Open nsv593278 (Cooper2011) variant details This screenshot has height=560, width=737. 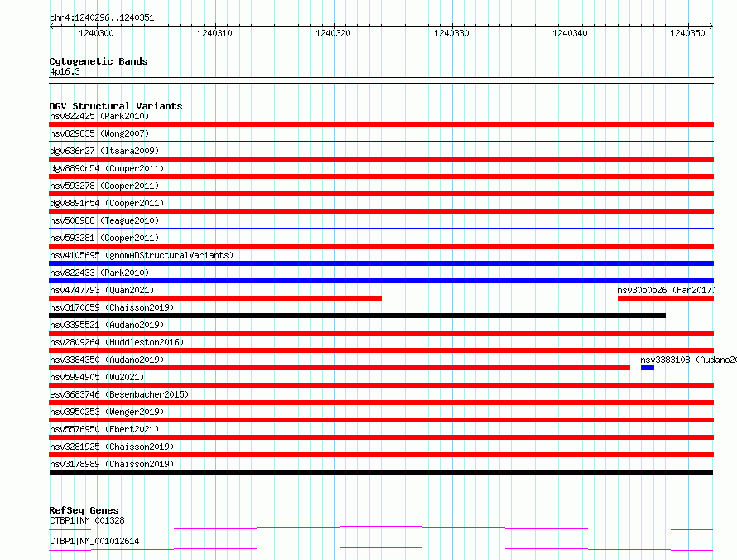coord(104,186)
